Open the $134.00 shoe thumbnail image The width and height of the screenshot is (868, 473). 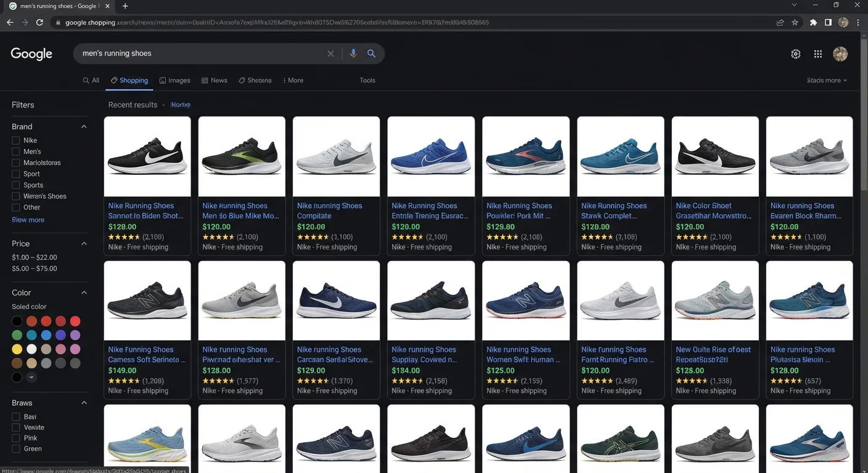point(431,301)
